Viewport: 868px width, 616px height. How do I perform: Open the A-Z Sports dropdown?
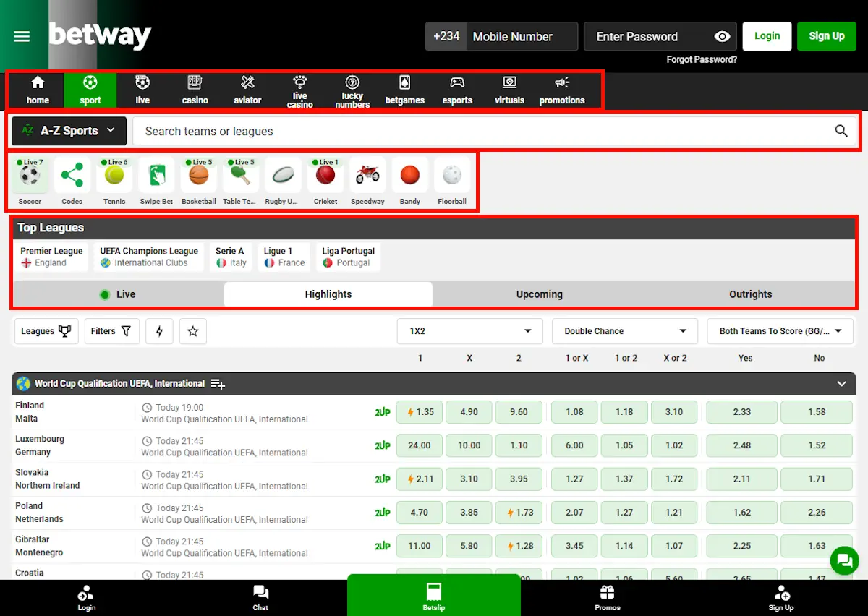point(68,131)
